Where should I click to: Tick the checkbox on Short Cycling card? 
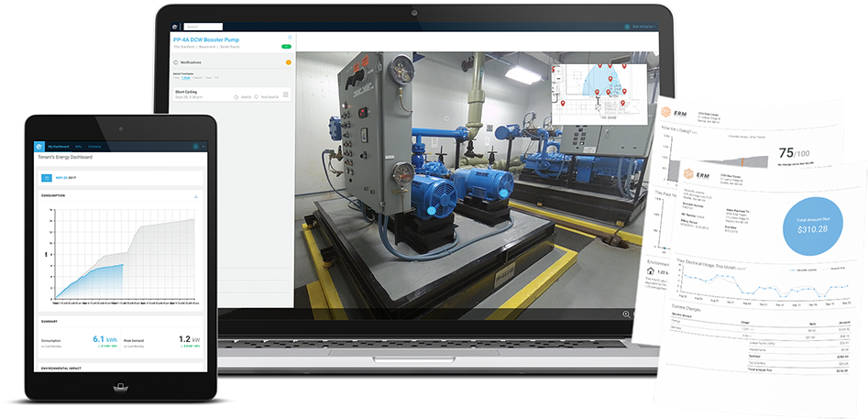286,94
